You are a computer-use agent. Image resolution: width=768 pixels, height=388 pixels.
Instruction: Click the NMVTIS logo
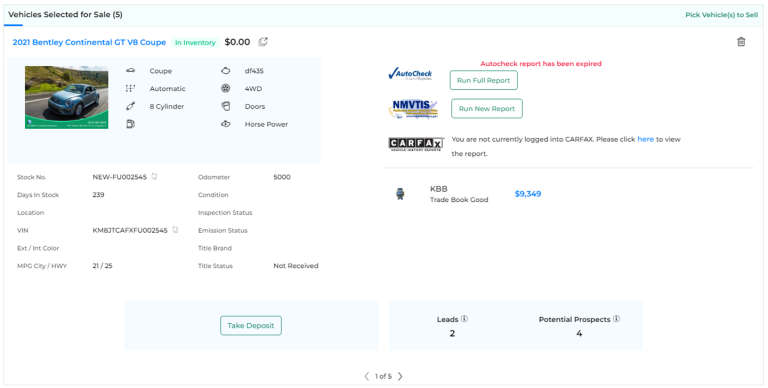[413, 109]
